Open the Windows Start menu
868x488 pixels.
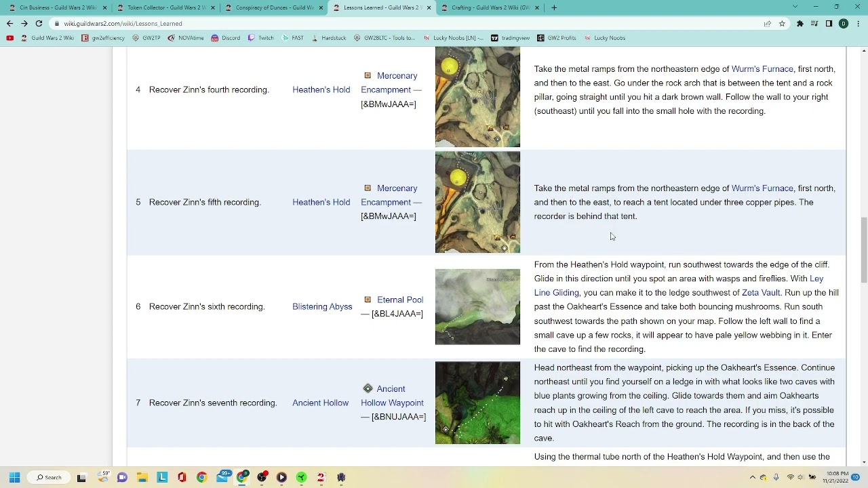pyautogui.click(x=14, y=477)
